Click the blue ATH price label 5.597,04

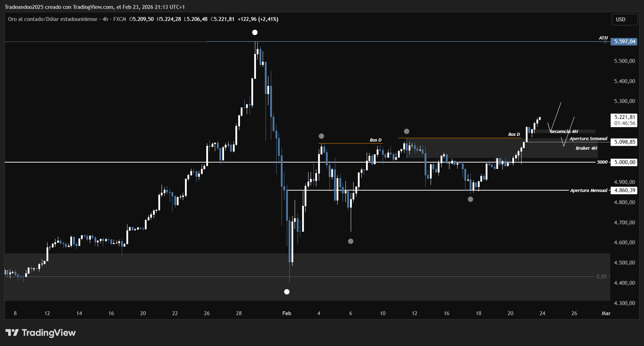(x=625, y=42)
